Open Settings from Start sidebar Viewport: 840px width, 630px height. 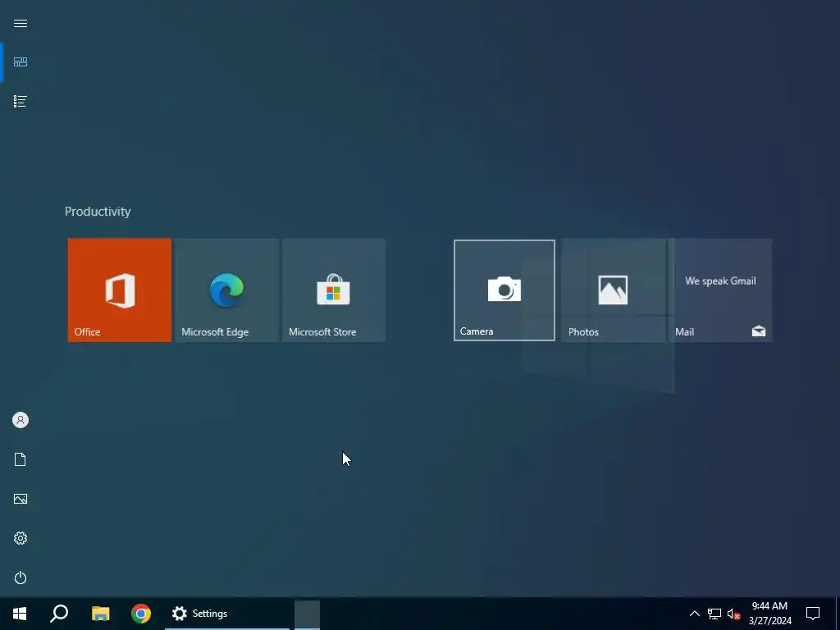pos(21,538)
